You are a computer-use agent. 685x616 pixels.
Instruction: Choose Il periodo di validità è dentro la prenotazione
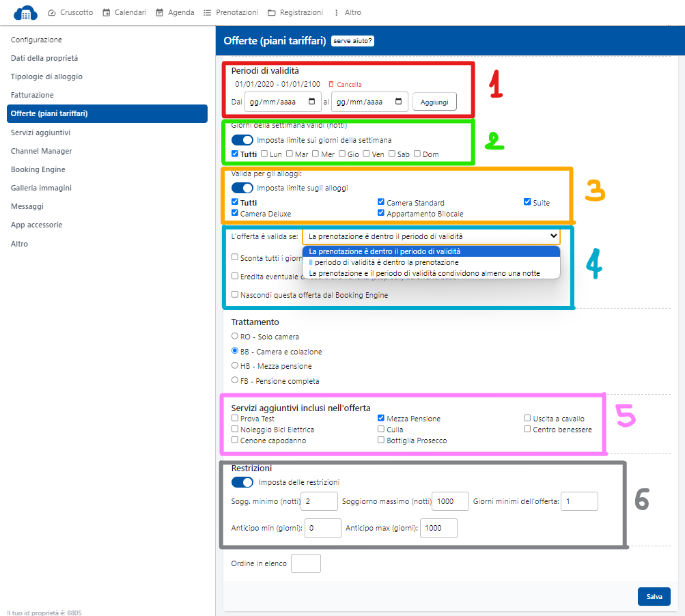click(x=384, y=262)
